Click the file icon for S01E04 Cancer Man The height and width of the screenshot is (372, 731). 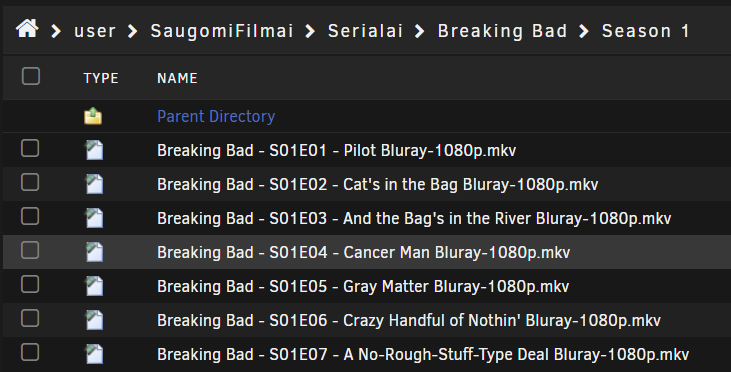tap(94, 253)
